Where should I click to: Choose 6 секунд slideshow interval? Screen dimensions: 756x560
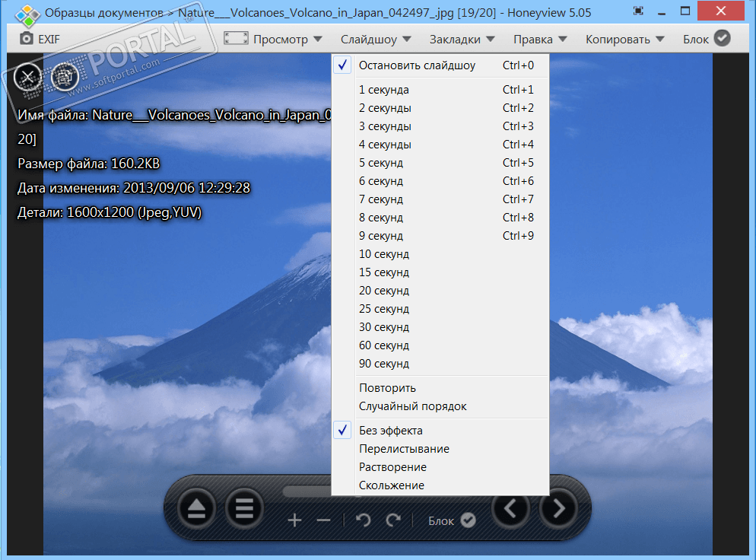440,181
